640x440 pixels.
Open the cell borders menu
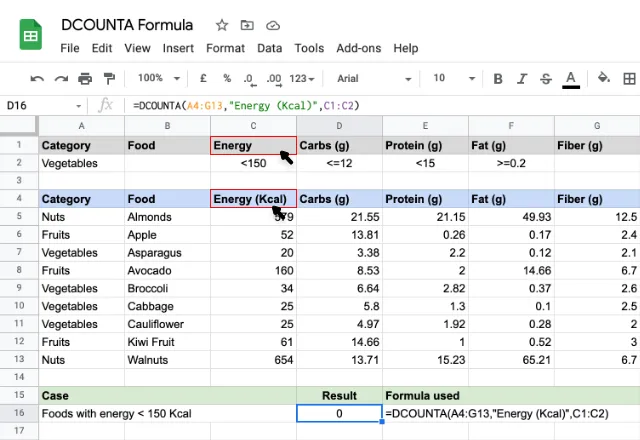(629, 78)
